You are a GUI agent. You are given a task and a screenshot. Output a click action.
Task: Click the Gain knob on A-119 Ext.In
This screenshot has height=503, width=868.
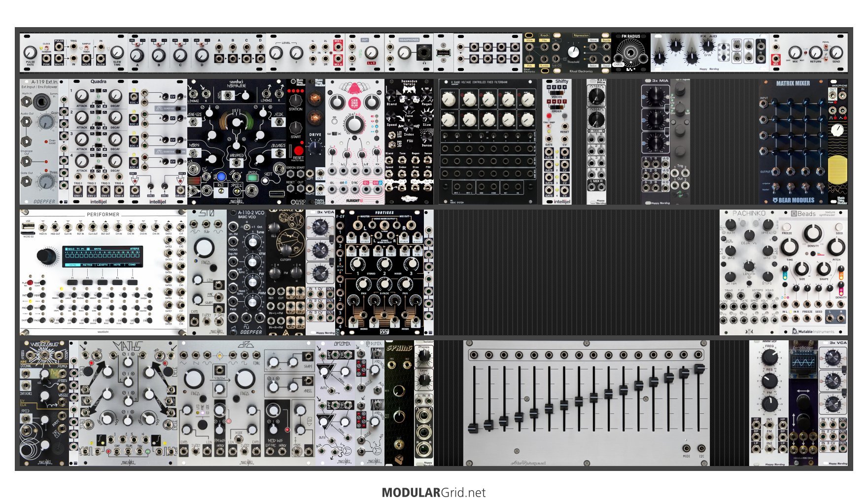click(46, 121)
